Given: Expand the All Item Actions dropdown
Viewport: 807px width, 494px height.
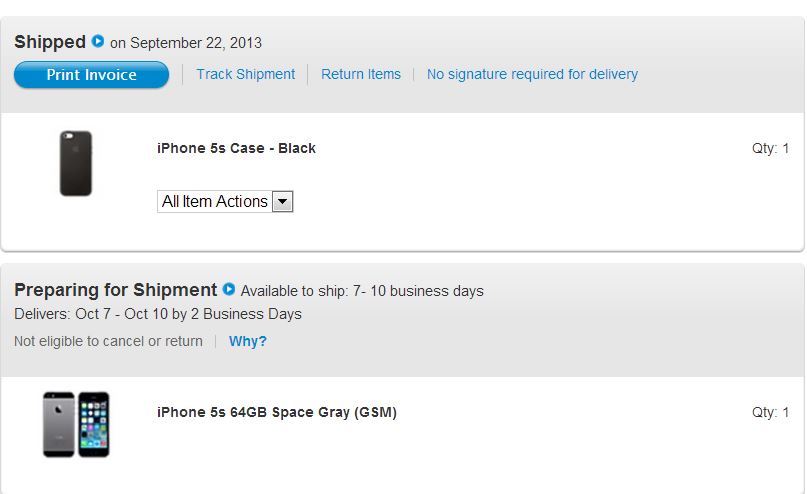Looking at the screenshot, I should click(225, 201).
